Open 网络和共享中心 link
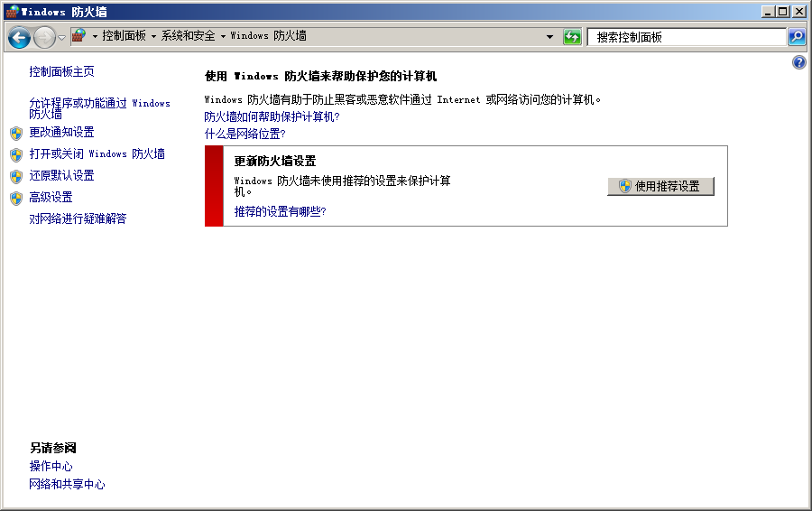Image resolution: width=812 pixels, height=511 pixels. tap(67, 484)
